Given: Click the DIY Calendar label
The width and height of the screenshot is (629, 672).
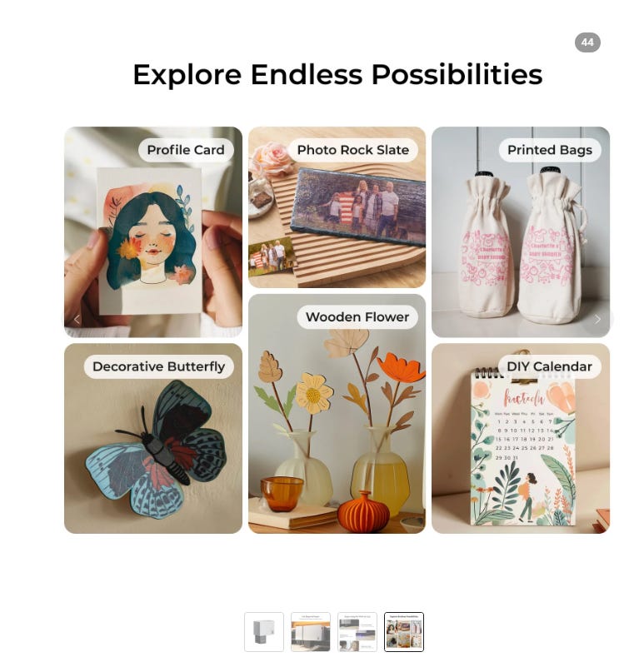Looking at the screenshot, I should click(x=549, y=367).
